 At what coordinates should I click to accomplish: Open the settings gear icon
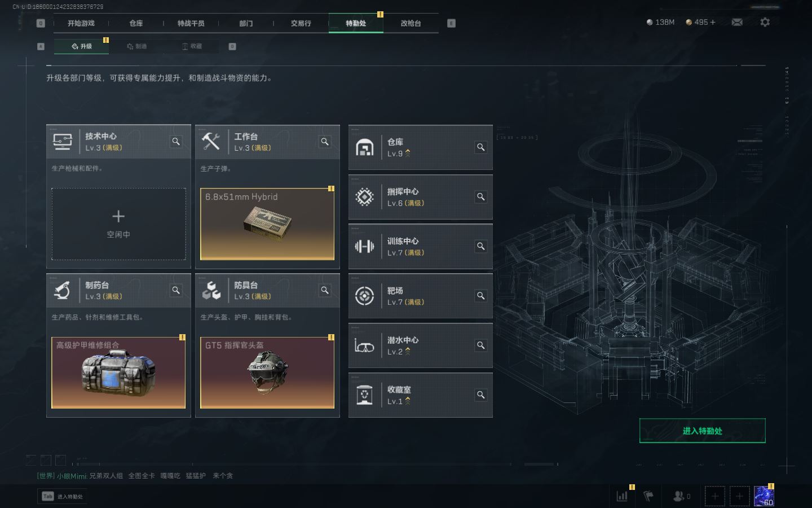click(765, 22)
